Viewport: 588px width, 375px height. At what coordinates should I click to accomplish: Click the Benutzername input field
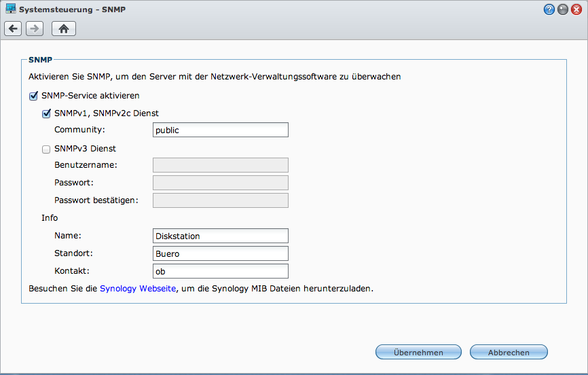221,165
